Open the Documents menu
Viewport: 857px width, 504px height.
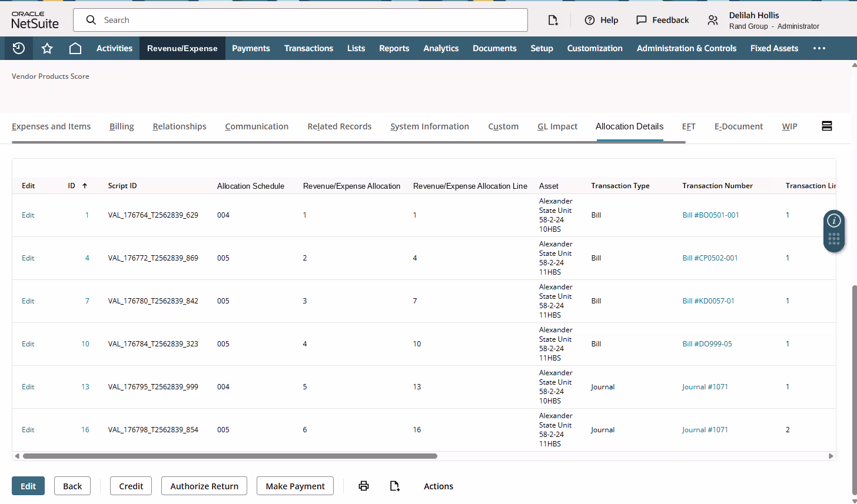point(494,48)
